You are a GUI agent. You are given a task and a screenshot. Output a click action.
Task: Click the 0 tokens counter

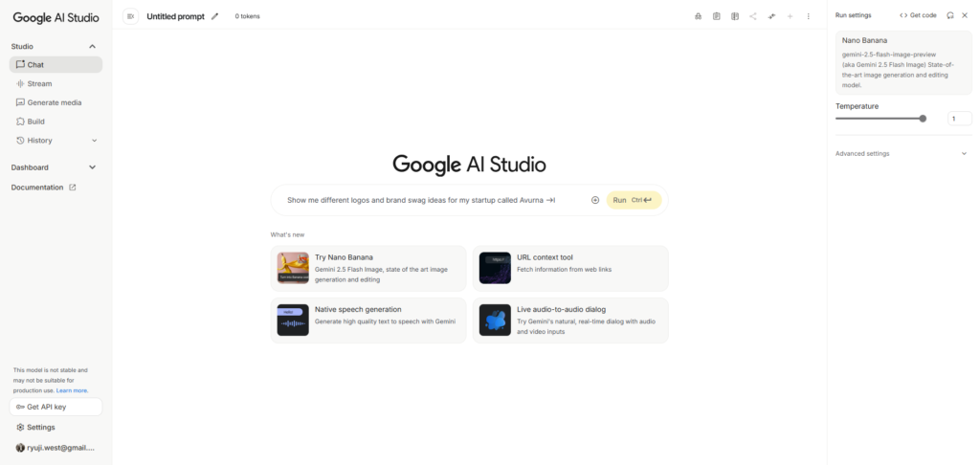(x=248, y=16)
